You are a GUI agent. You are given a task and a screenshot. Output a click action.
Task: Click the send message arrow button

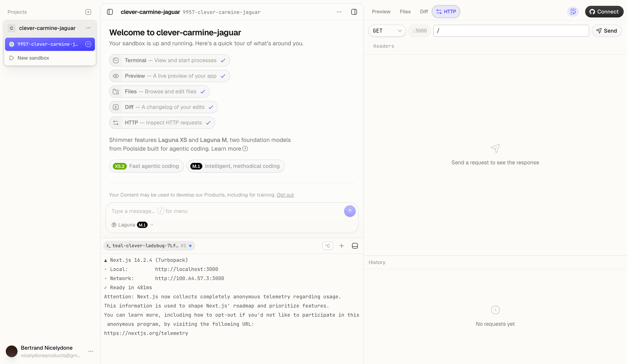coord(350,211)
